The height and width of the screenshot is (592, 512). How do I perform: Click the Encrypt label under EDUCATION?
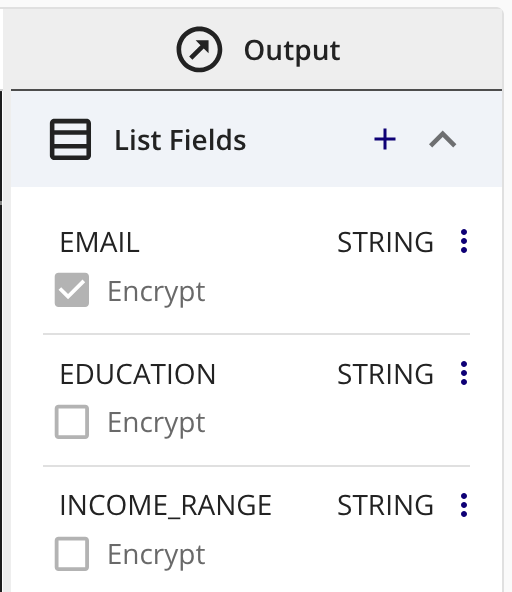coord(156,423)
